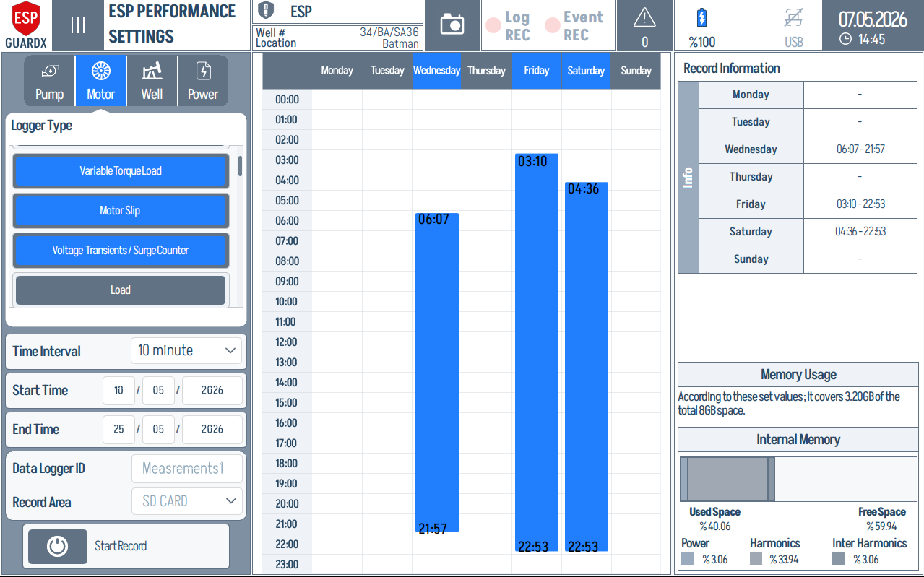Click the End Time year field
Viewport: 924px width, 577px height.
pos(212,429)
